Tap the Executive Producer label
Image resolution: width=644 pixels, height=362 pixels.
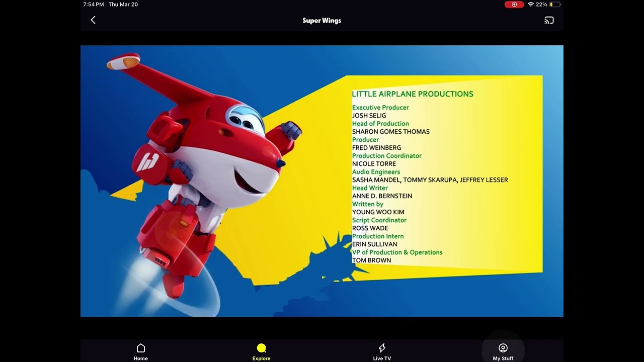click(380, 108)
